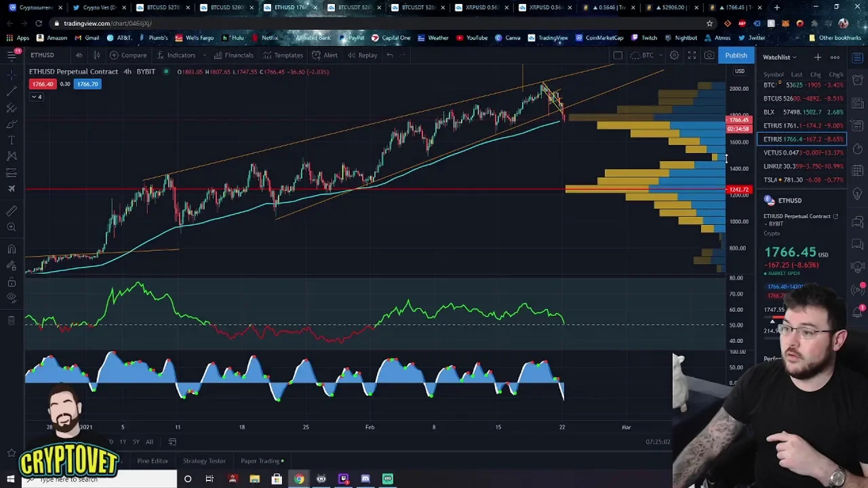Enter fullscreen chart mode
868x488 pixels.
692,55
